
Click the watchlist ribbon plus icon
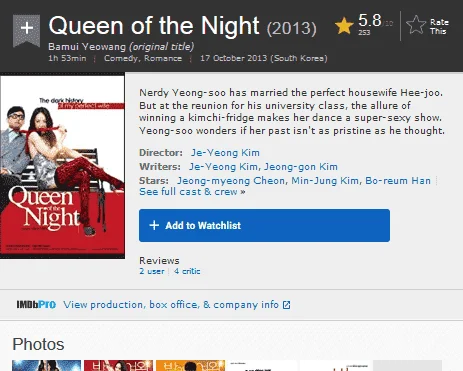tap(27, 30)
